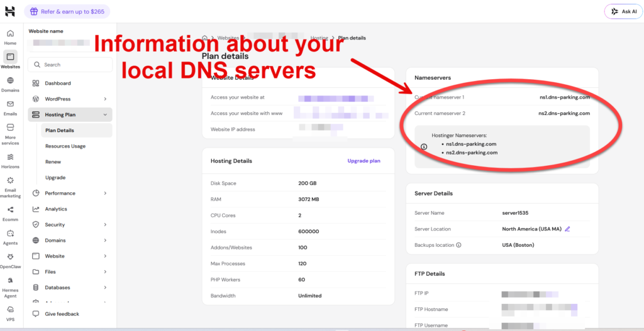Image resolution: width=644 pixels, height=331 pixels.
Task: Click the Max Processes value 120
Action: pos(303,263)
